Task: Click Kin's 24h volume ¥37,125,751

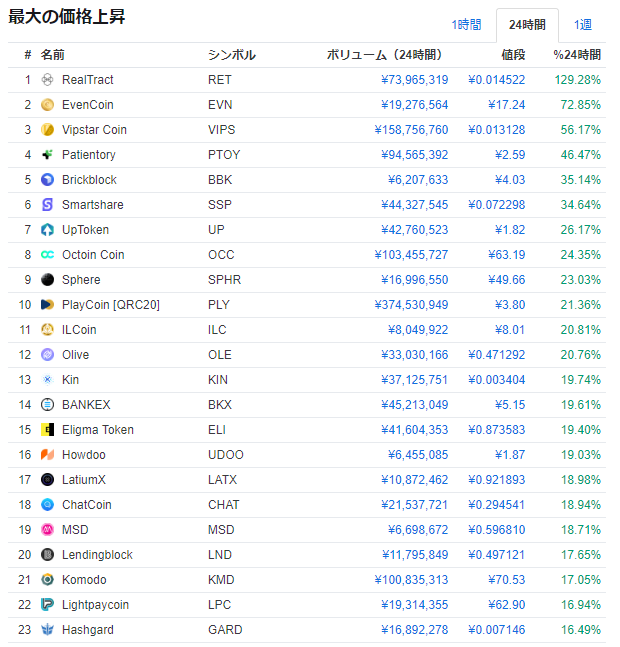Action: pyautogui.click(x=414, y=380)
